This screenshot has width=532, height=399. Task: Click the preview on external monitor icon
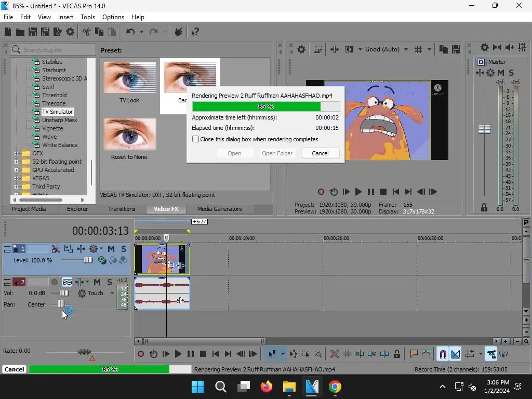318,49
